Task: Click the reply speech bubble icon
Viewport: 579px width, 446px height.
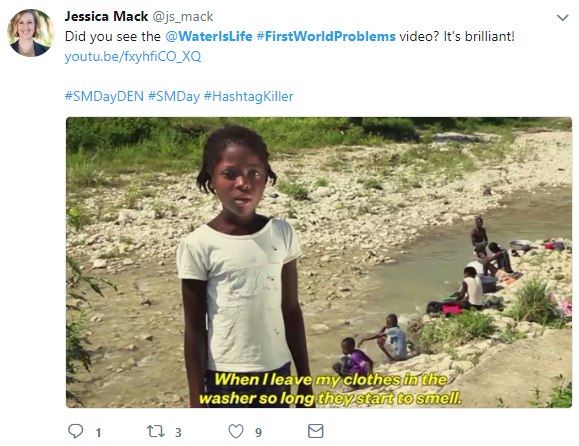Action: coord(76,431)
